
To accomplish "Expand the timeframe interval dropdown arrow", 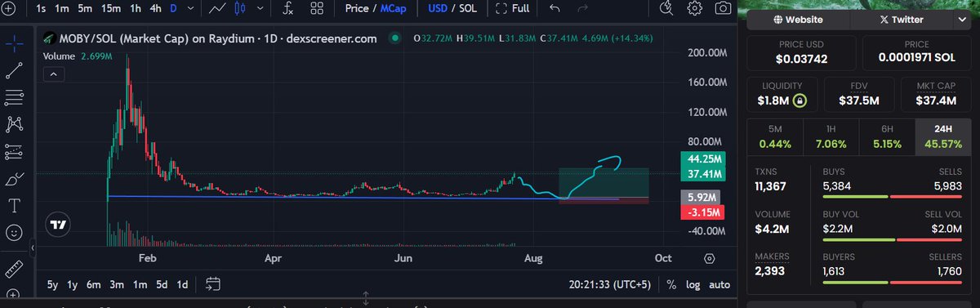I will tap(191, 9).
